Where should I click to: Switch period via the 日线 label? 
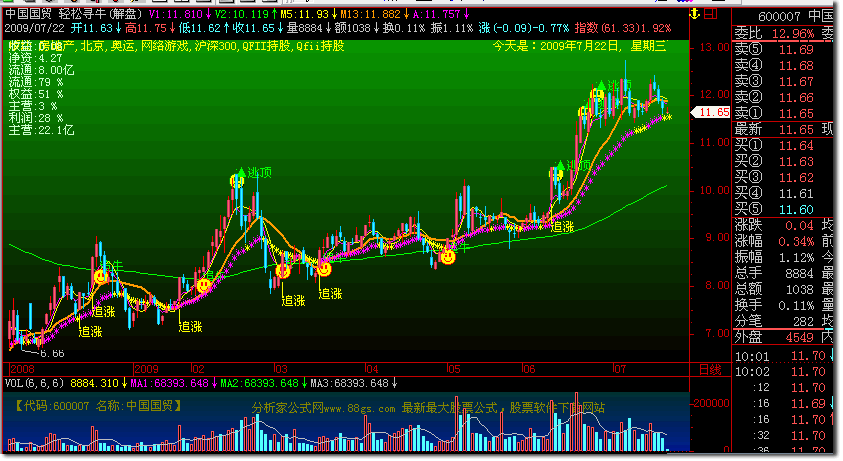[x=710, y=369]
